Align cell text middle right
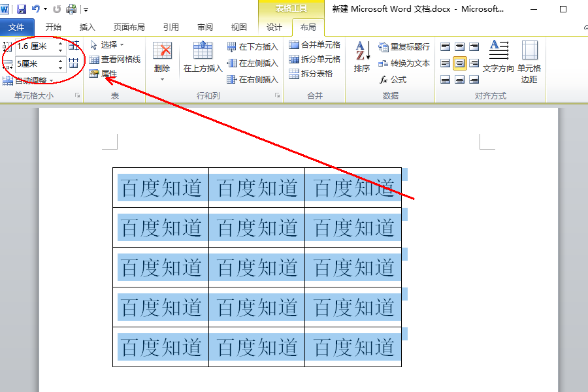 point(474,63)
